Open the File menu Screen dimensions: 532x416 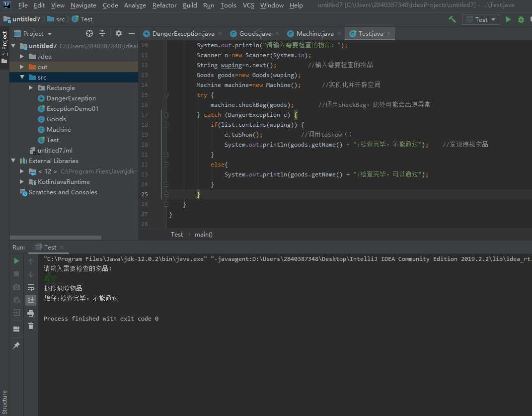point(23,5)
